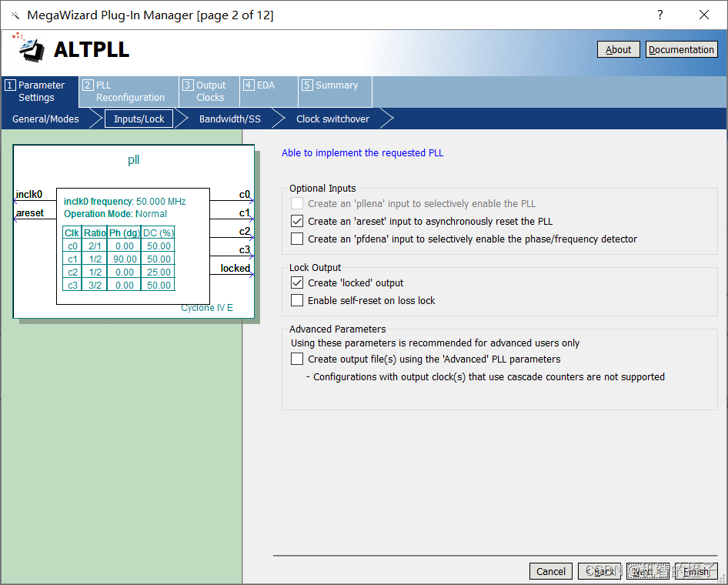Click the c1 output port label

coord(244,212)
